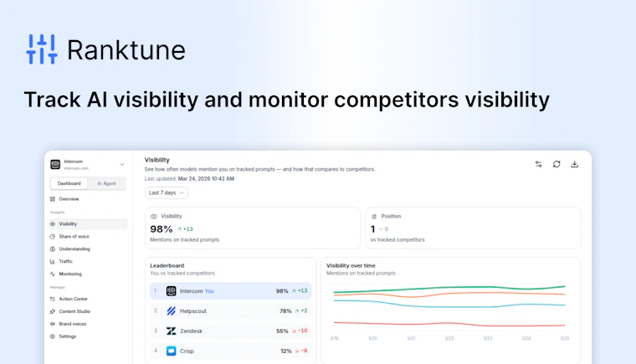Select the Helpscout leaderboard row
636x364 pixels.
click(x=231, y=310)
